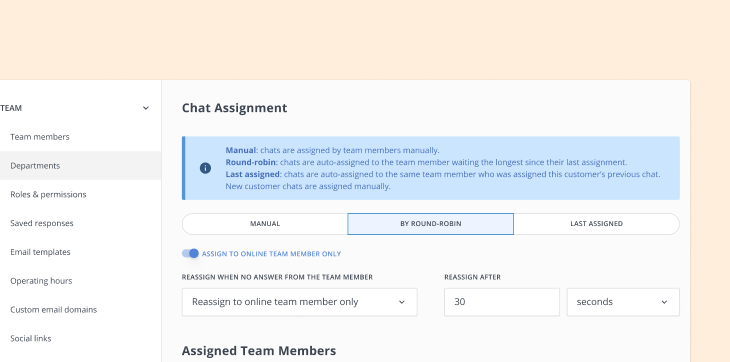
Task: Open Team members settings page
Action: pos(40,137)
